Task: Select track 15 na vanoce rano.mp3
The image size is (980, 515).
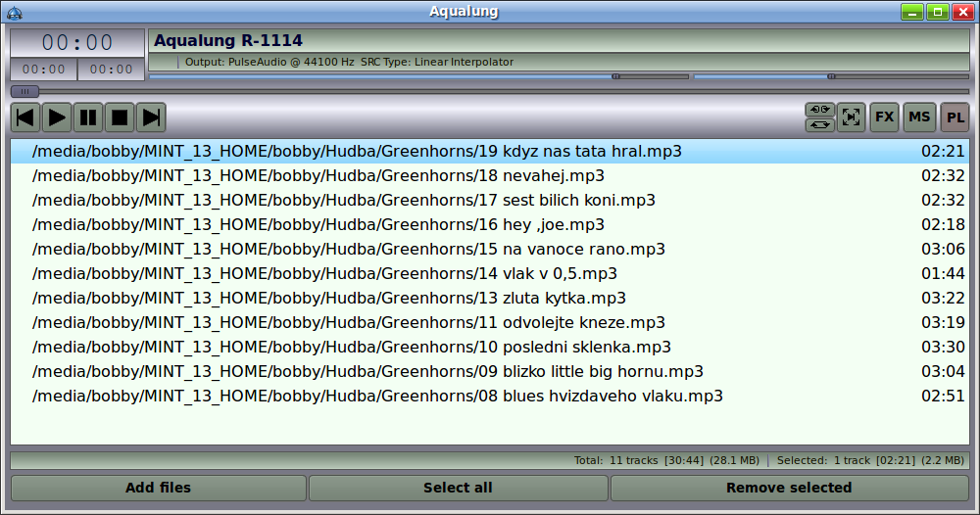Action: pos(490,249)
